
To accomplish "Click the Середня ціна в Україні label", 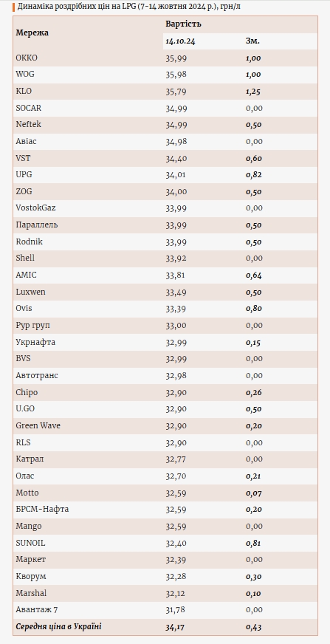I will tap(59, 627).
